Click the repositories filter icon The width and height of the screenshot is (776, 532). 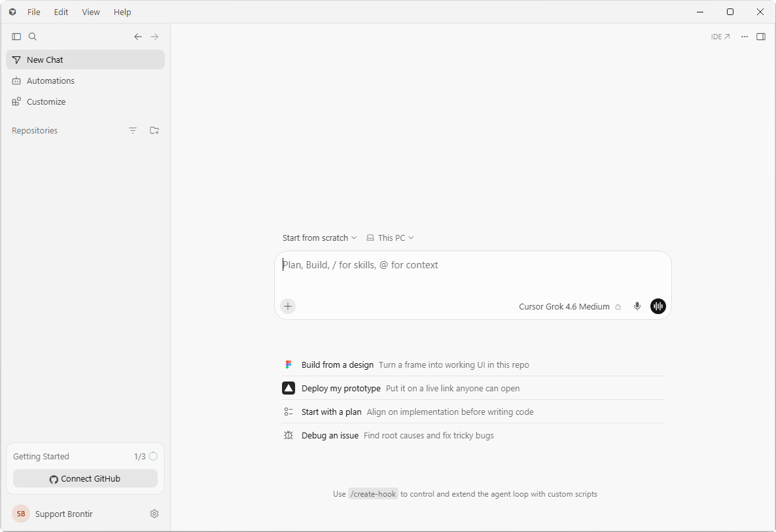133,131
